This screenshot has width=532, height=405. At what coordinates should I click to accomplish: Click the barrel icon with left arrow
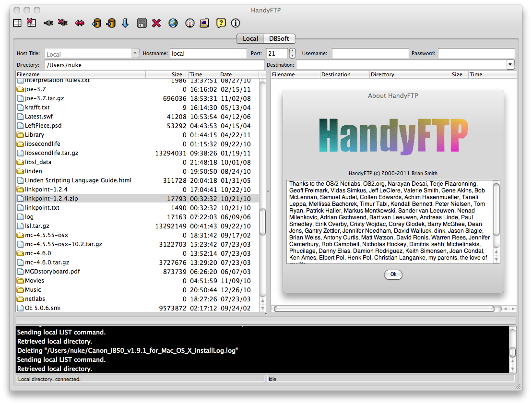pos(97,23)
